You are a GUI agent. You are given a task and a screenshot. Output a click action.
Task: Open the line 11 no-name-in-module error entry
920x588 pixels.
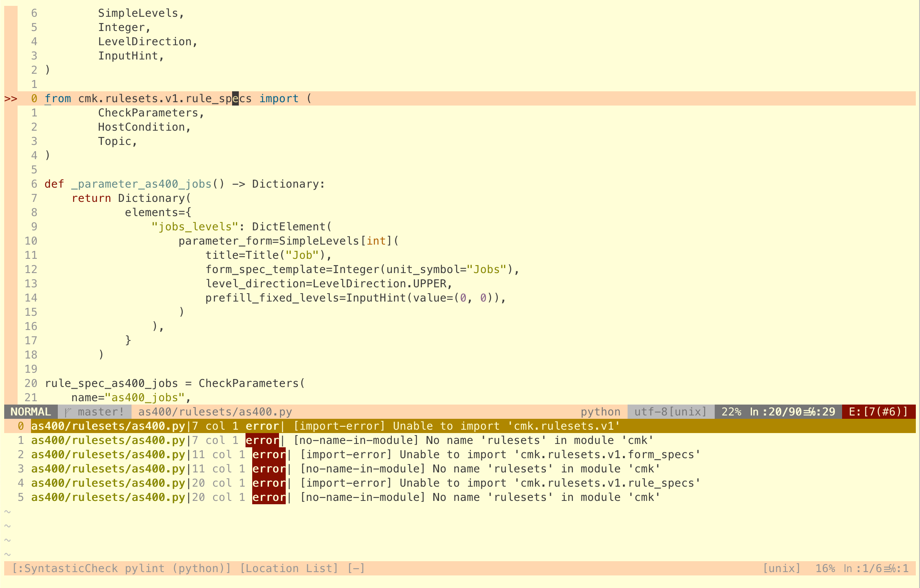point(480,469)
